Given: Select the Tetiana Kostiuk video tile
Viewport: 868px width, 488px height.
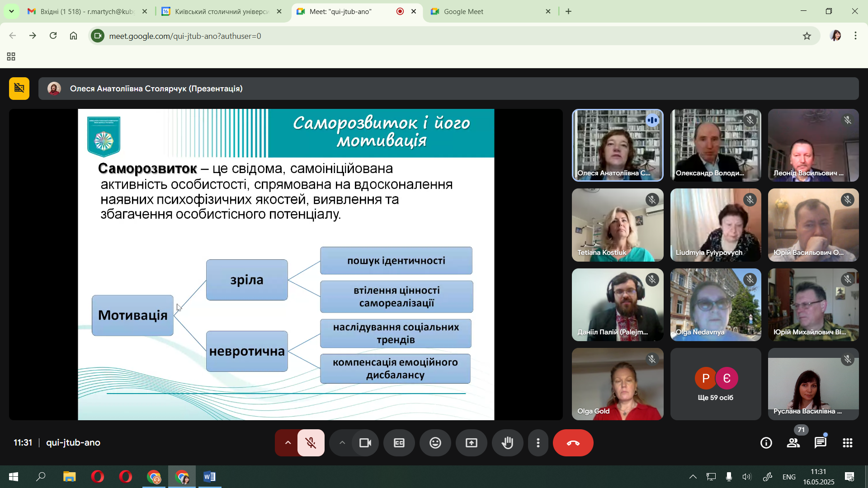Looking at the screenshot, I should (617, 225).
